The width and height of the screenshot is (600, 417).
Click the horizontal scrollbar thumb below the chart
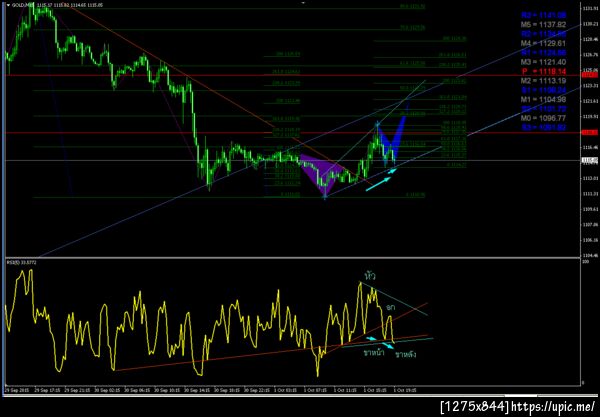[521, 396]
